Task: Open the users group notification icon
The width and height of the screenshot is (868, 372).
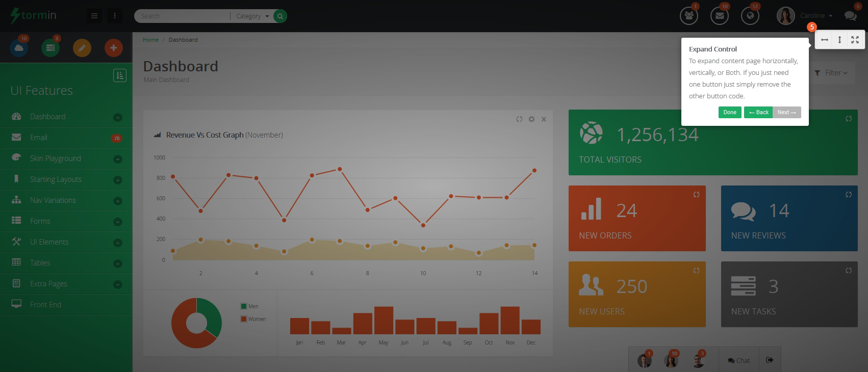Action: 689,16
